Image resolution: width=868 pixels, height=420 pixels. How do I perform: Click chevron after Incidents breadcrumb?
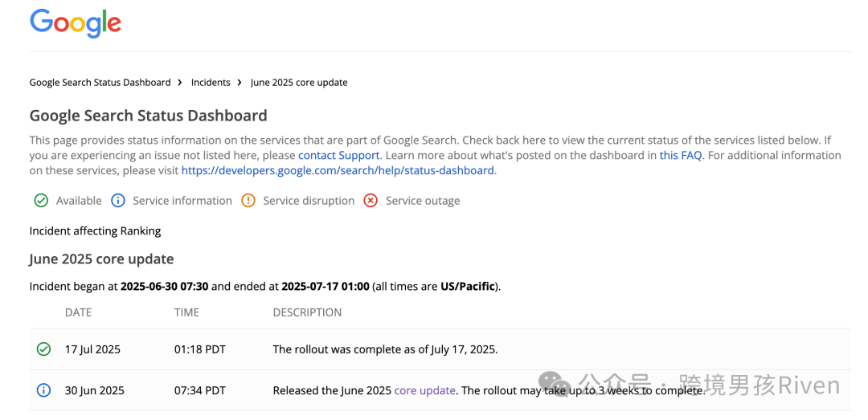click(240, 83)
